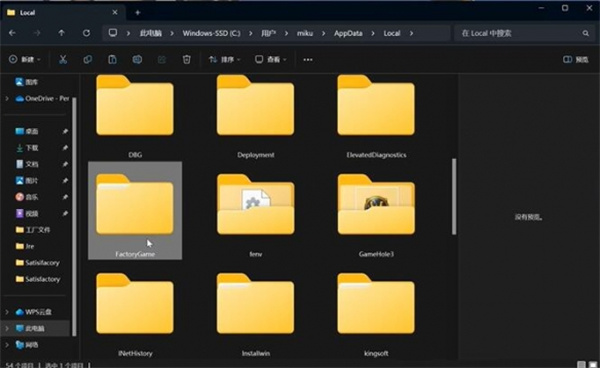
Task: Click the search icon in search box
Action: click(585, 33)
